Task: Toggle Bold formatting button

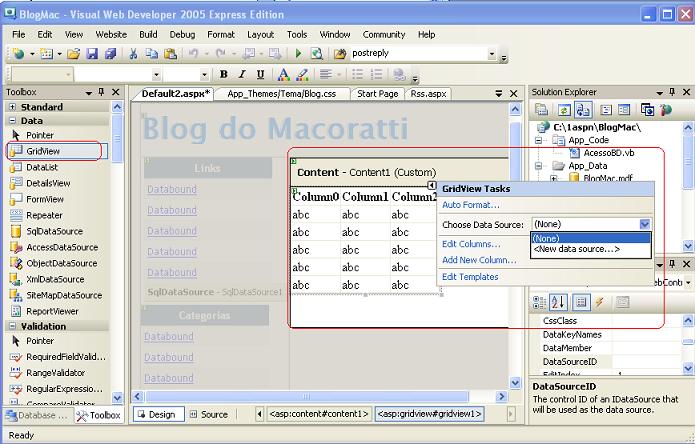Action: pos(224,75)
